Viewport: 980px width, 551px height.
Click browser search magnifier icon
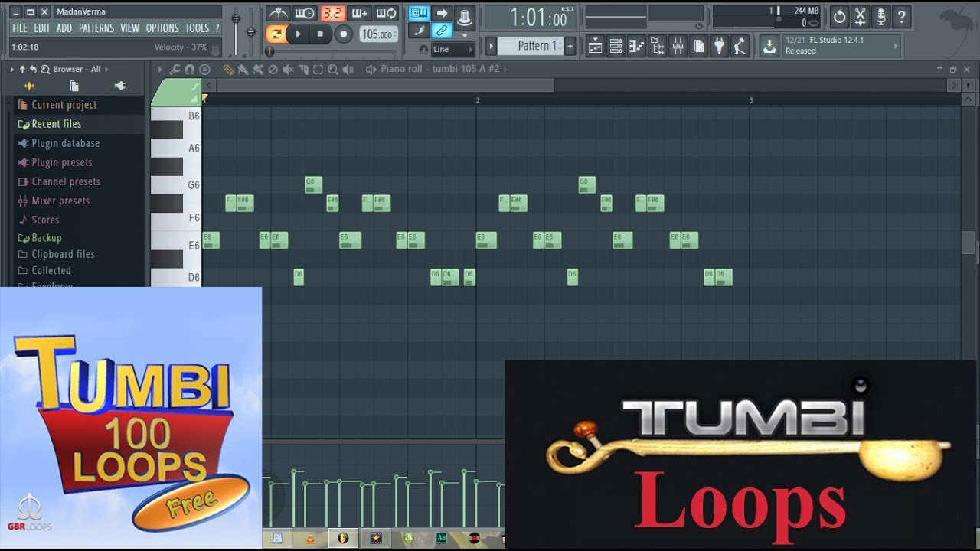tap(44, 69)
